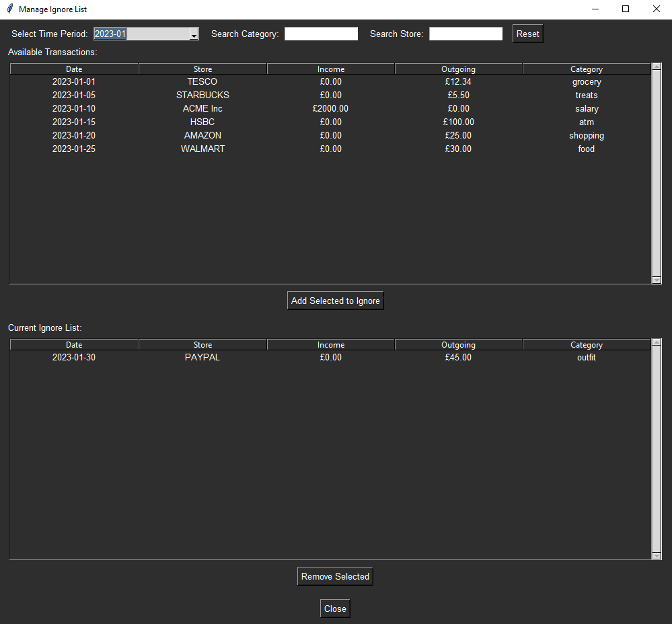Click the shopping category cell
This screenshot has height=624, width=672.
(x=587, y=136)
